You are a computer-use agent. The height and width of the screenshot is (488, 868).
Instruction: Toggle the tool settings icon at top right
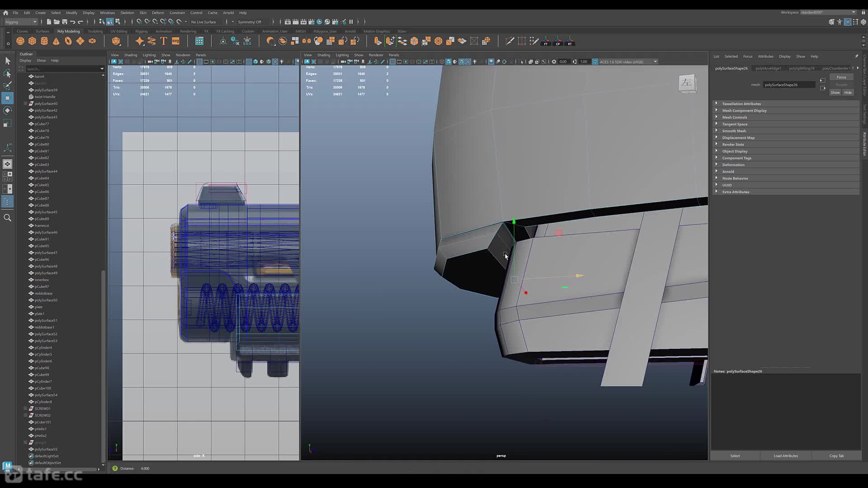[856, 22]
